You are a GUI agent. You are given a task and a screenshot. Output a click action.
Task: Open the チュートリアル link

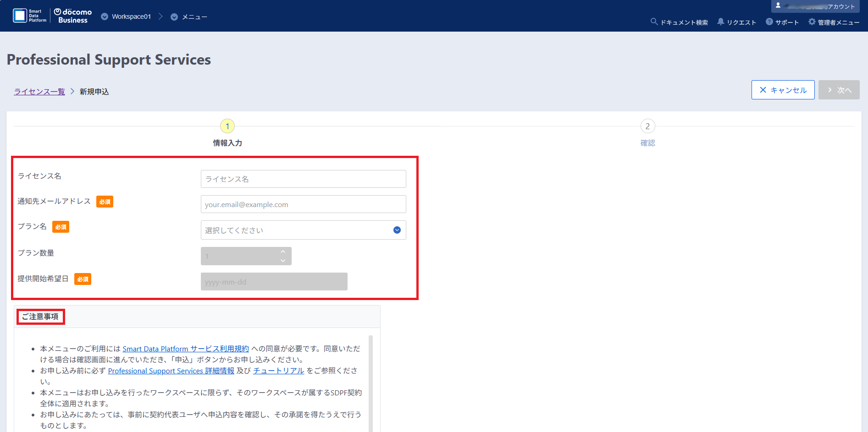278,371
